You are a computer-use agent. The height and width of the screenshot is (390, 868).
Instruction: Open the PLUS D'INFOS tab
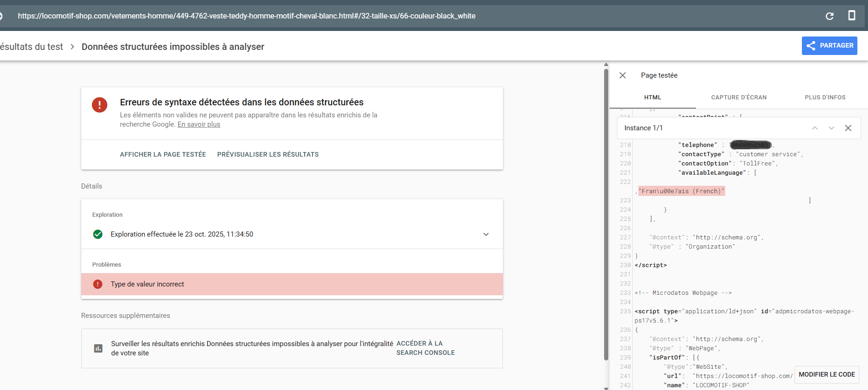click(x=825, y=97)
